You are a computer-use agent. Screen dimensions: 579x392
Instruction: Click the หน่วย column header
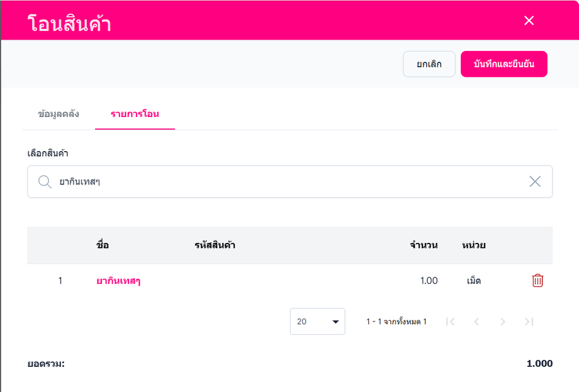click(x=474, y=245)
